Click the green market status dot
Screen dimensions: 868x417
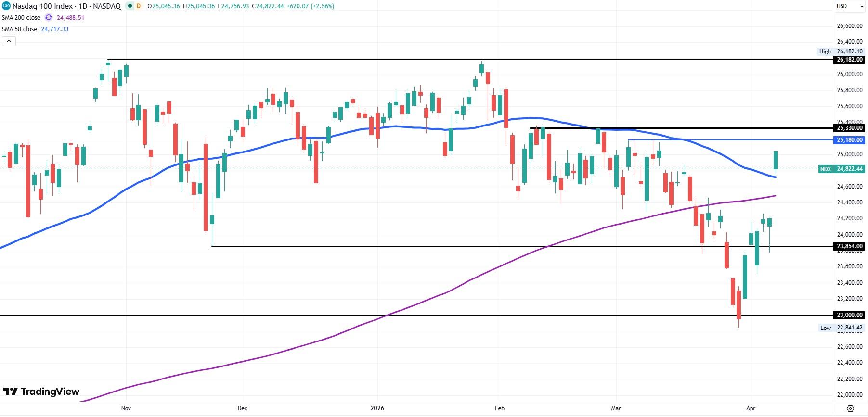(x=129, y=6)
